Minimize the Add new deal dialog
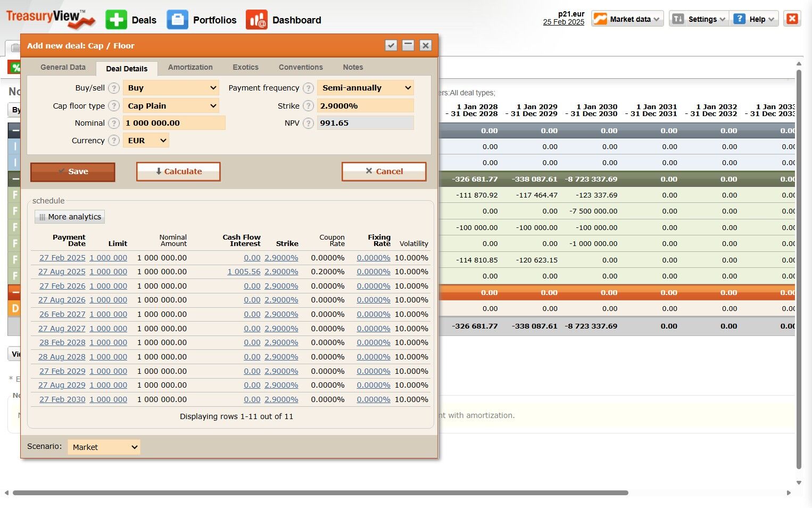Viewport: 812px width, 508px height. click(408, 45)
